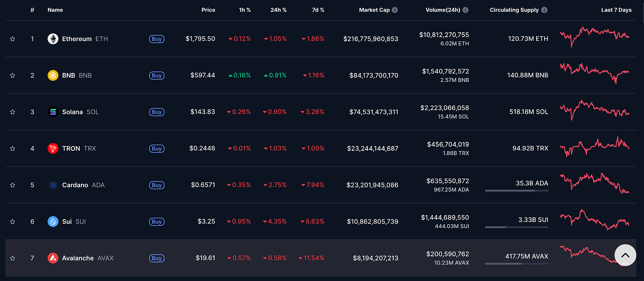Sort by the # rank column header

click(32, 10)
